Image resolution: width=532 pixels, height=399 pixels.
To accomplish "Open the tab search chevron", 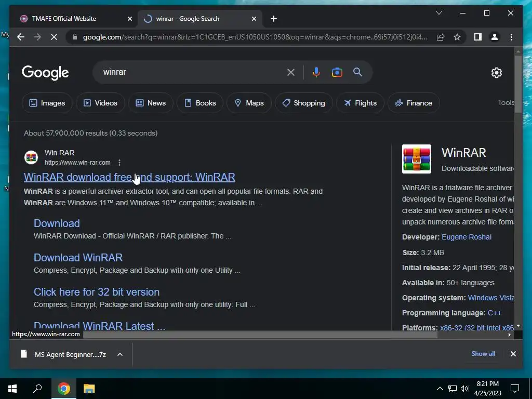I will (438, 13).
